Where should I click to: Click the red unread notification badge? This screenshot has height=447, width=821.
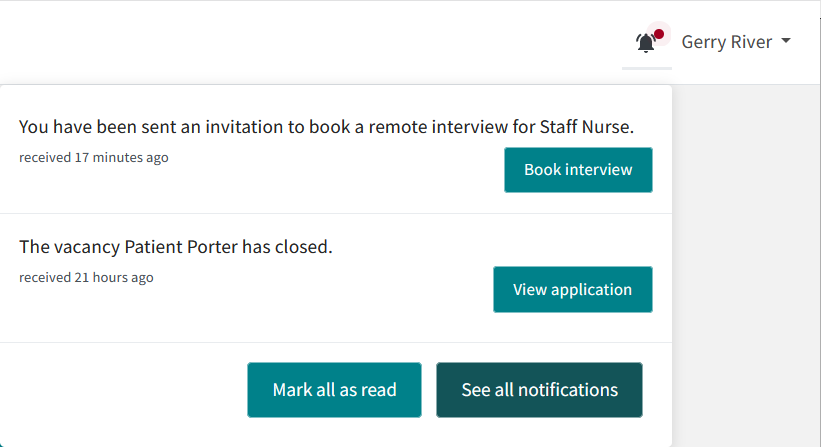click(x=659, y=34)
